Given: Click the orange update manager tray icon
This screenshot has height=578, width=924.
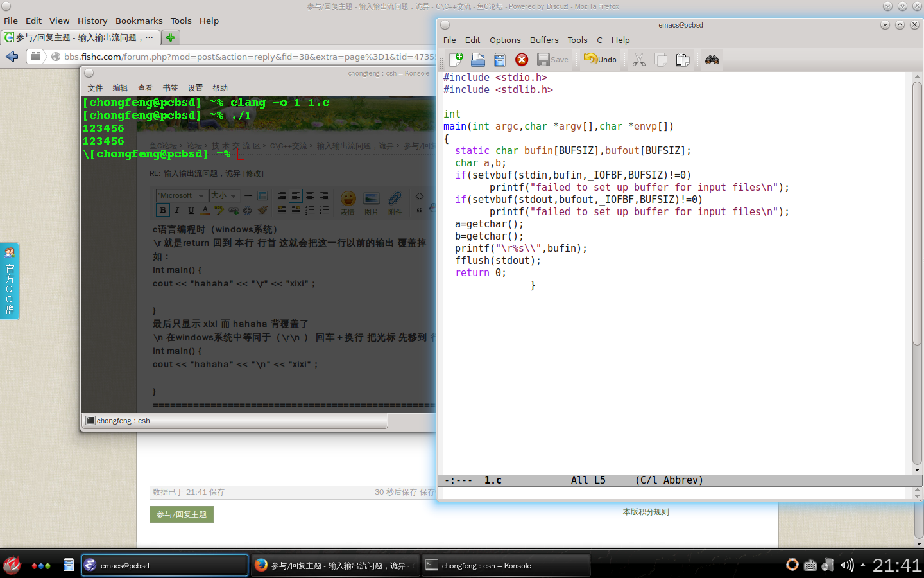Looking at the screenshot, I should point(792,565).
